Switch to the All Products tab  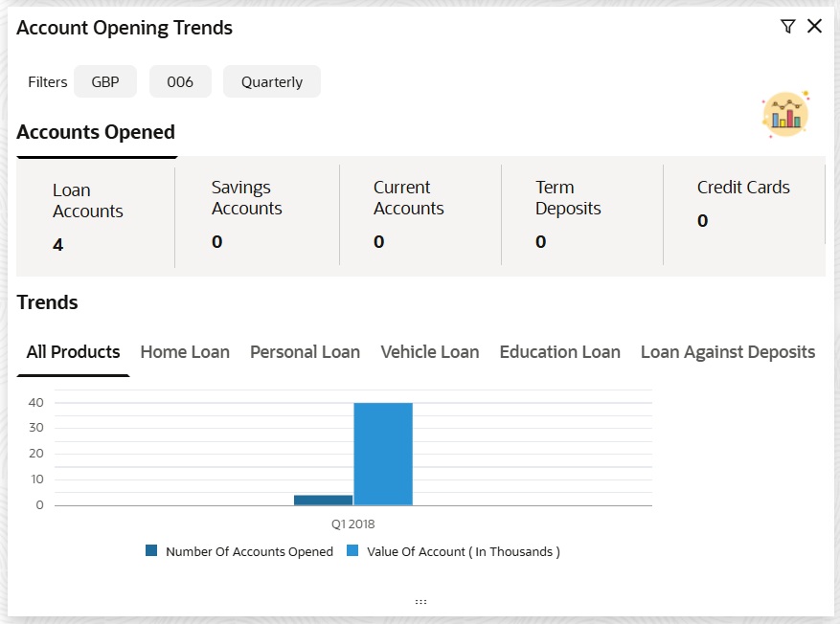pyautogui.click(x=74, y=352)
